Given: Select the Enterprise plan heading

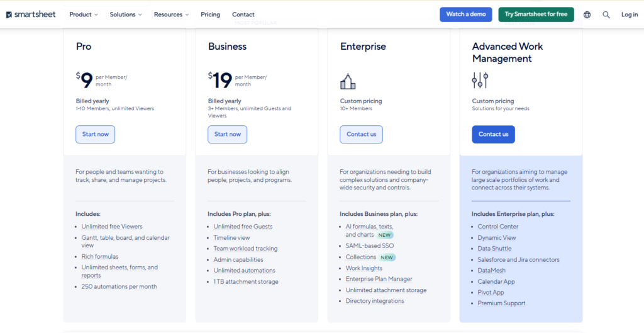Looking at the screenshot, I should (x=363, y=47).
